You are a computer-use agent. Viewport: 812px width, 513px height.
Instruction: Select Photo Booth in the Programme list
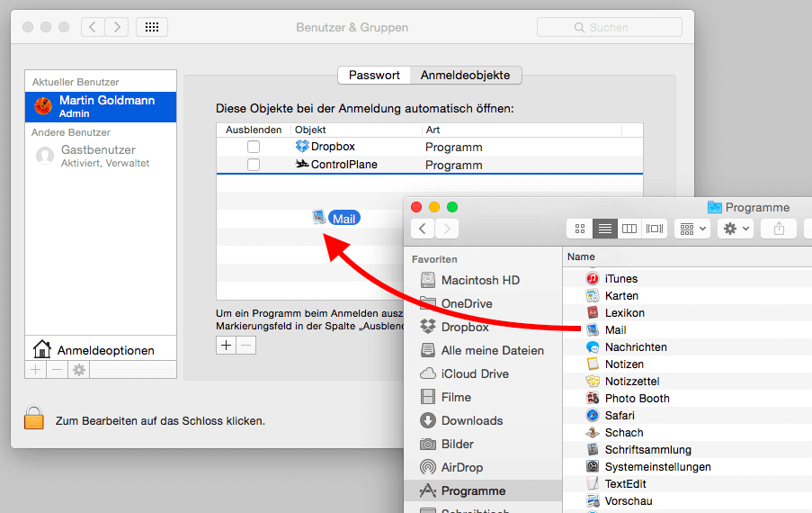pyautogui.click(x=687, y=399)
